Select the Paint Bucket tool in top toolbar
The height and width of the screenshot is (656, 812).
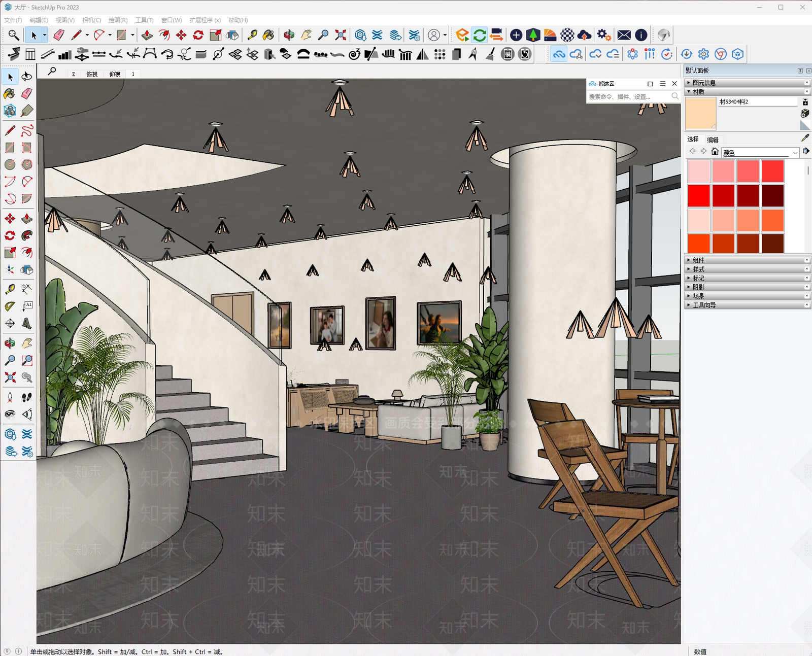point(268,35)
